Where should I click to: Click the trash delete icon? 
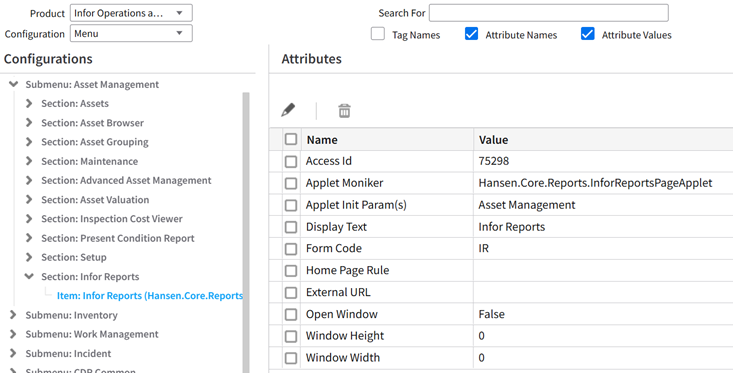pos(345,111)
